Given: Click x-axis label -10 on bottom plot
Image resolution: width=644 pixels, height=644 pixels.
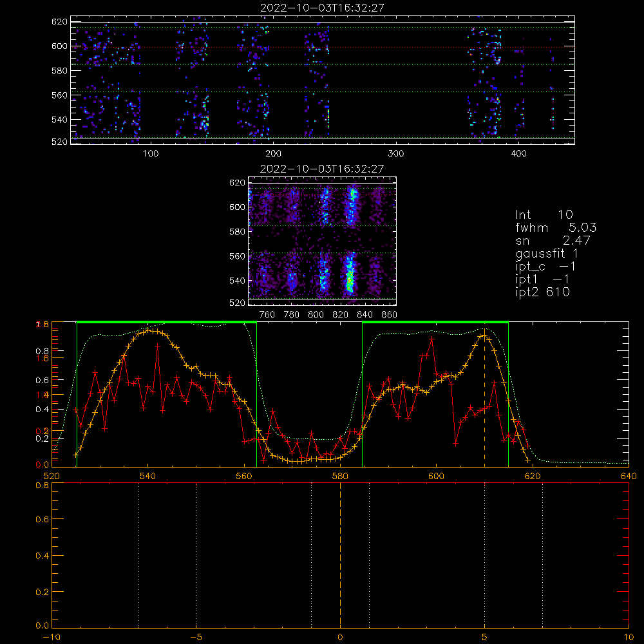Looking at the screenshot, I should point(52,638).
